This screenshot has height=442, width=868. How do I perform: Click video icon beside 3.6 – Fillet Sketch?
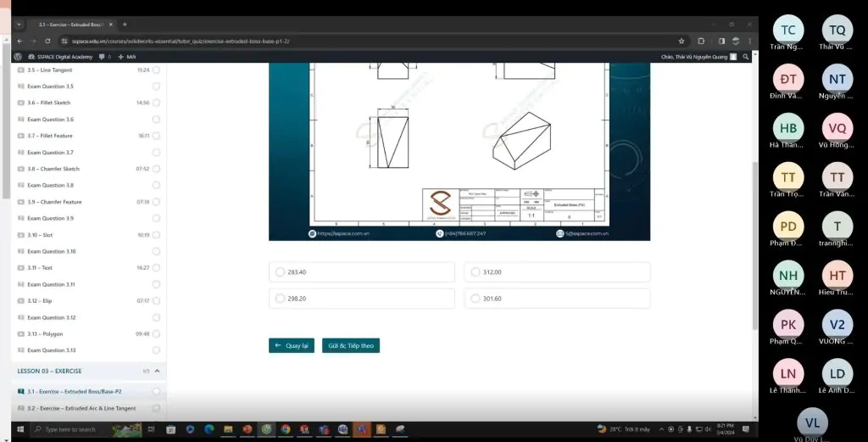pos(21,103)
